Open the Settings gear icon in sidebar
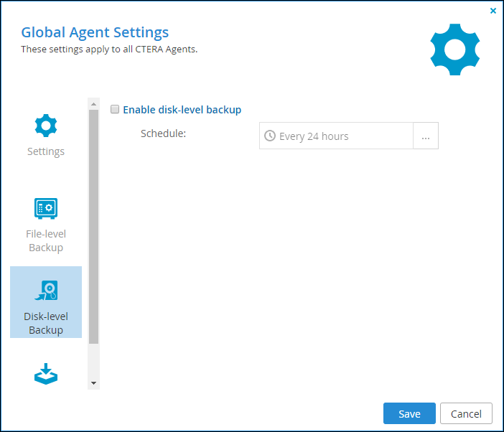The height and width of the screenshot is (432, 504). click(x=46, y=126)
